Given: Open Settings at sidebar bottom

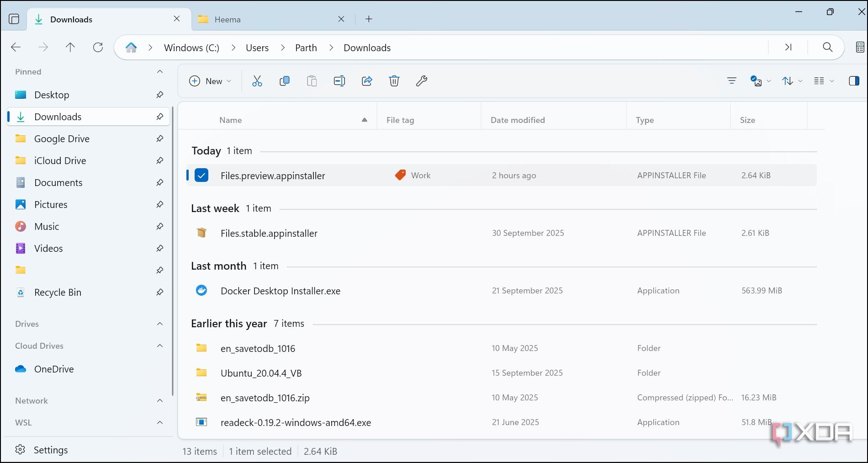Looking at the screenshot, I should point(42,450).
